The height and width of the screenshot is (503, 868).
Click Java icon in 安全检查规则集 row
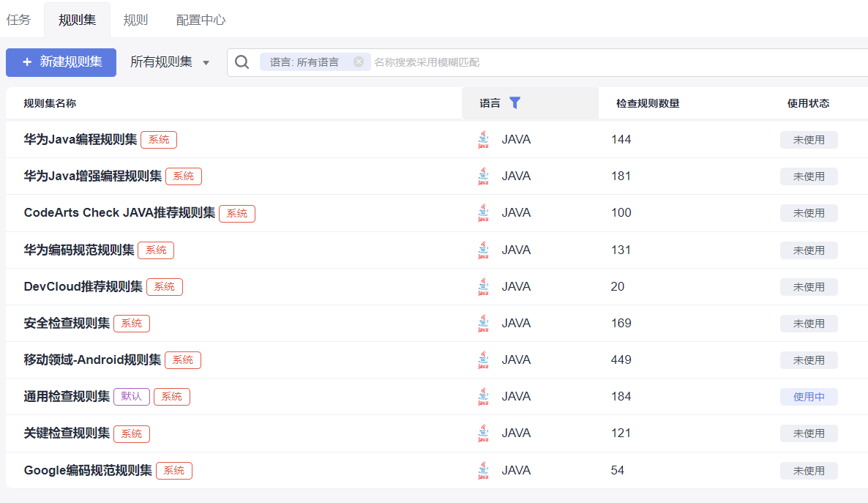(x=483, y=324)
